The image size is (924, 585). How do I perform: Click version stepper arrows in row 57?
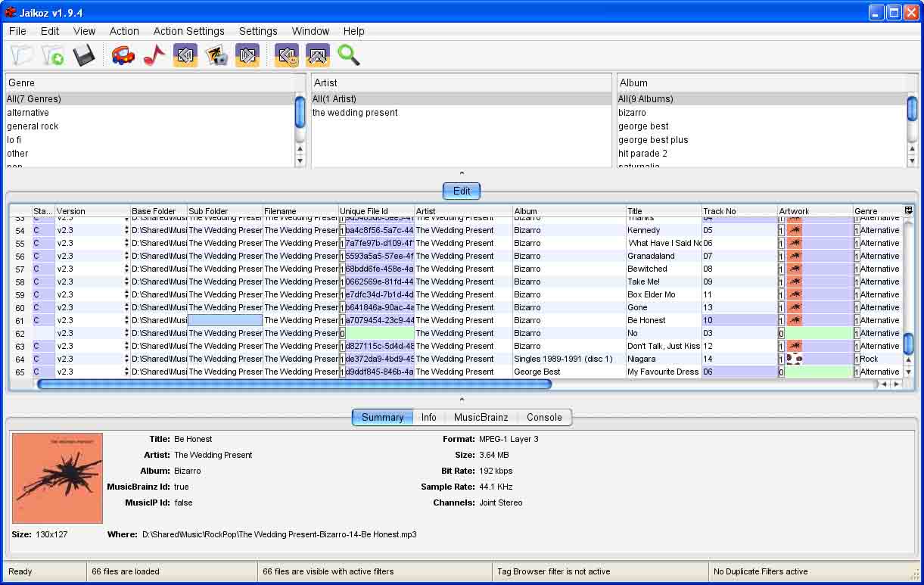coord(126,269)
